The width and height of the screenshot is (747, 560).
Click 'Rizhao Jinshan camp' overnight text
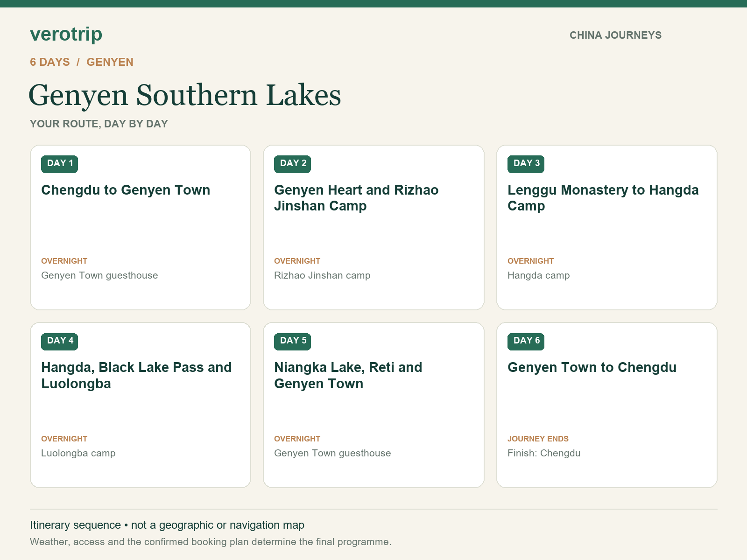click(x=322, y=276)
